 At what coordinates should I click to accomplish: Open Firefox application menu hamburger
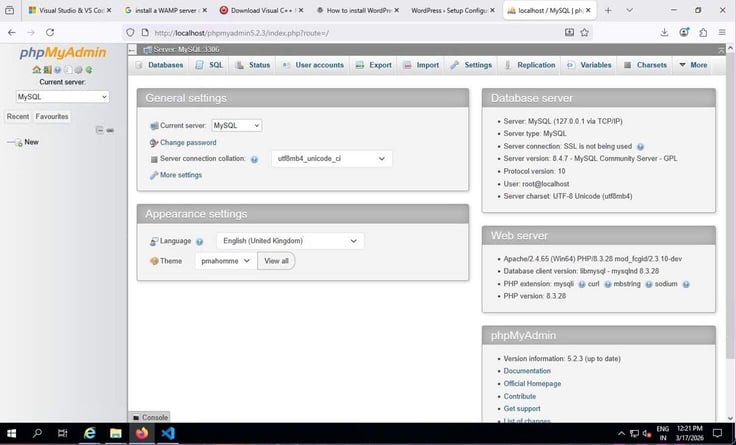coord(722,32)
